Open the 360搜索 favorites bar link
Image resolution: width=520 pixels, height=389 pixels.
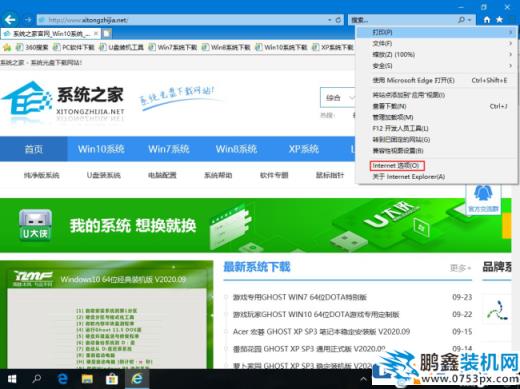tap(32, 47)
